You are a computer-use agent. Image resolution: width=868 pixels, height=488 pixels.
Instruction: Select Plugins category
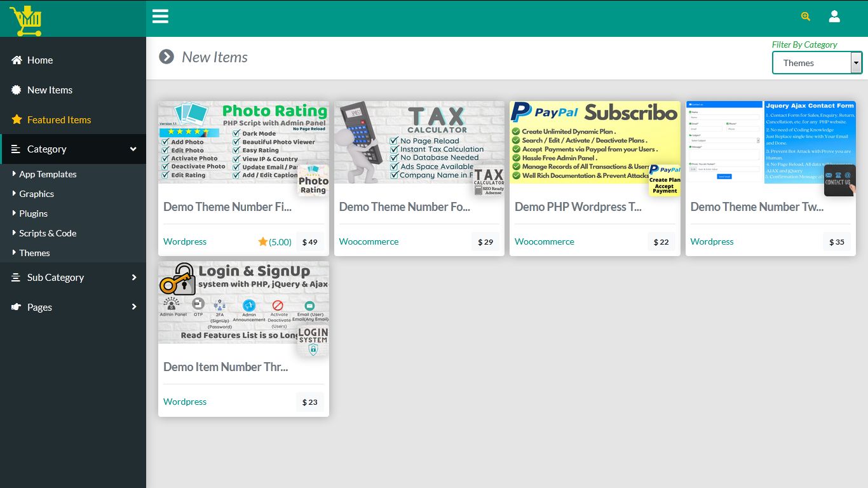[33, 213]
